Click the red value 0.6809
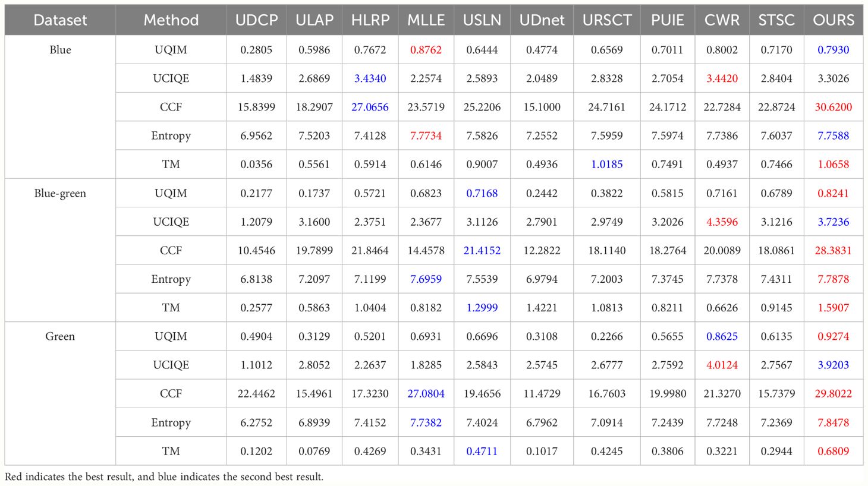This screenshot has height=486, width=868. pos(834,451)
